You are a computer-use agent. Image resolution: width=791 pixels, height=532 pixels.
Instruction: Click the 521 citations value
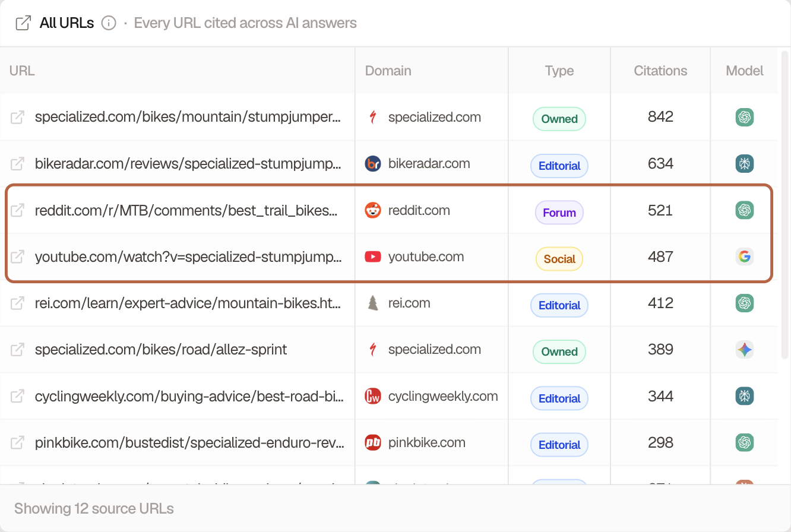pos(660,210)
